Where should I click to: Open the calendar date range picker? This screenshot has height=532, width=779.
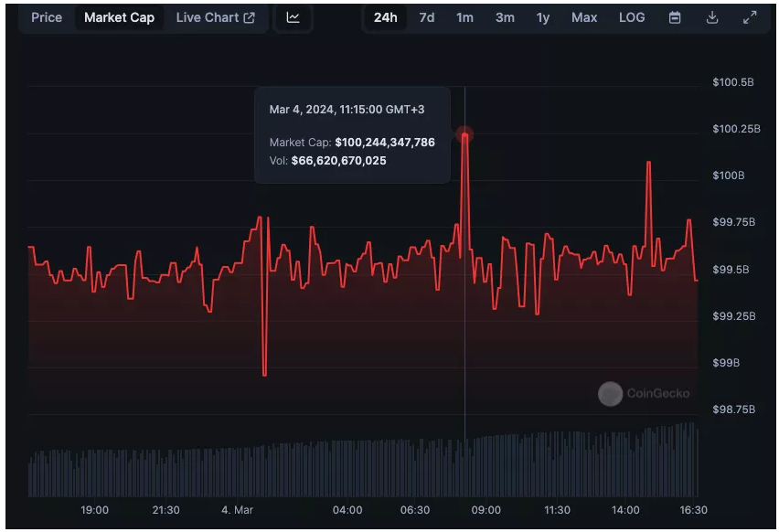coord(675,17)
